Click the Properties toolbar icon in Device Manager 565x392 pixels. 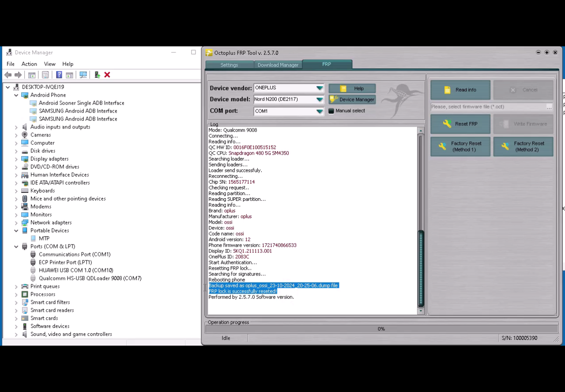45,75
